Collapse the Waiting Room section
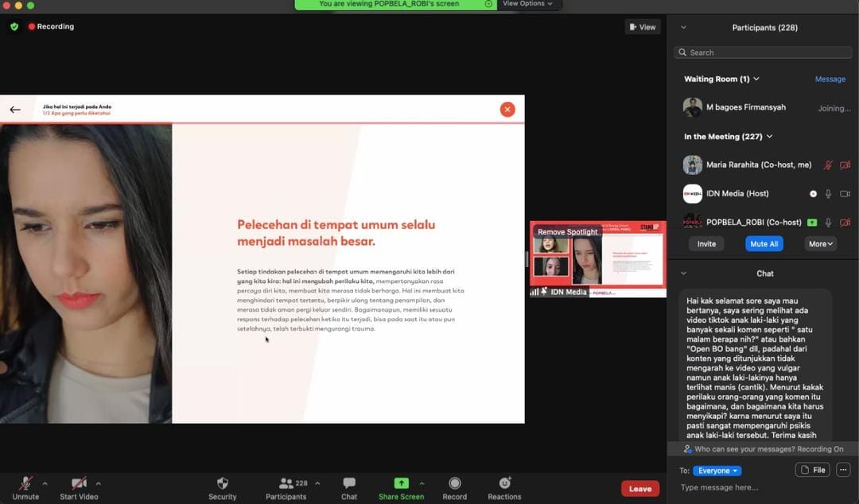 pos(756,79)
